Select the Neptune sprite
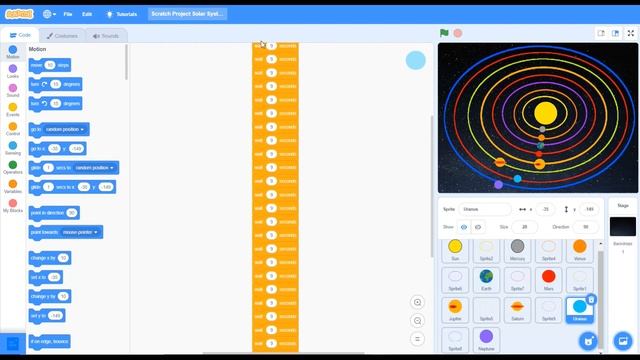The width and height of the screenshot is (640, 360). (x=486, y=340)
